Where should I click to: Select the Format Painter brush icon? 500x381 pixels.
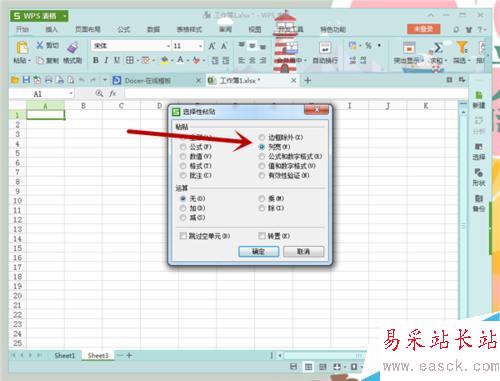(73, 47)
